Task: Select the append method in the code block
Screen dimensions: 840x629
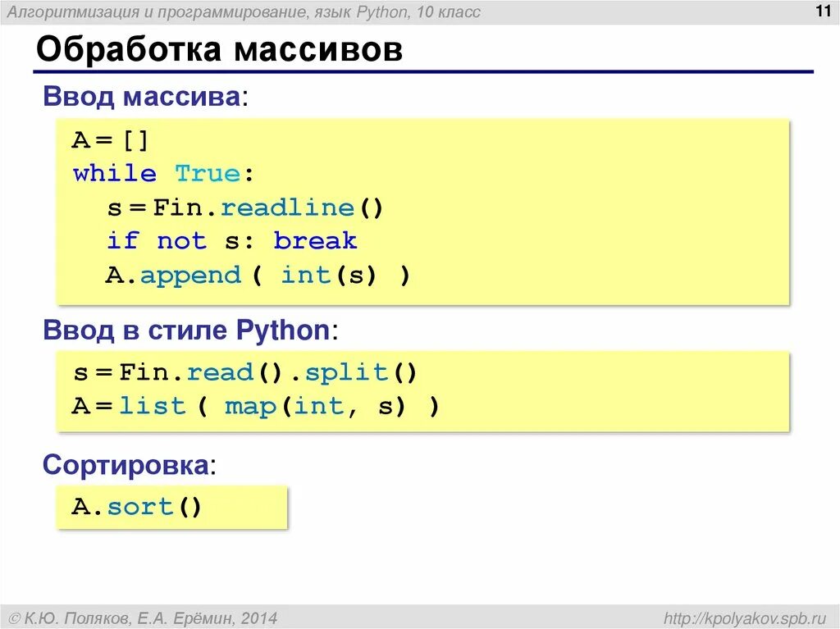Action: pos(192,276)
